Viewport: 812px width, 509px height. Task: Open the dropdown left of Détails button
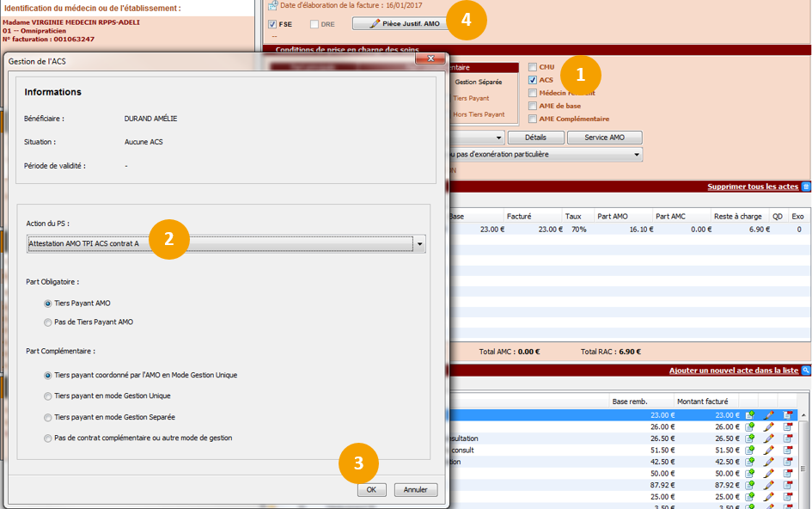pos(499,138)
